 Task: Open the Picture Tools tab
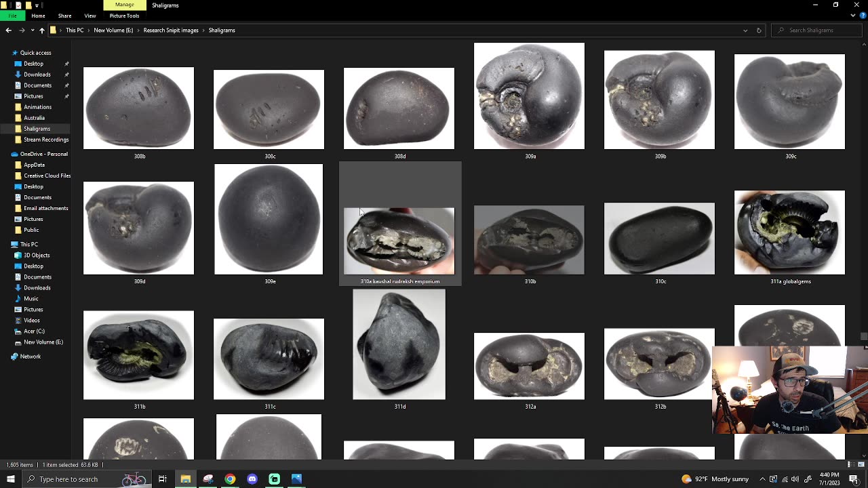[x=124, y=16]
